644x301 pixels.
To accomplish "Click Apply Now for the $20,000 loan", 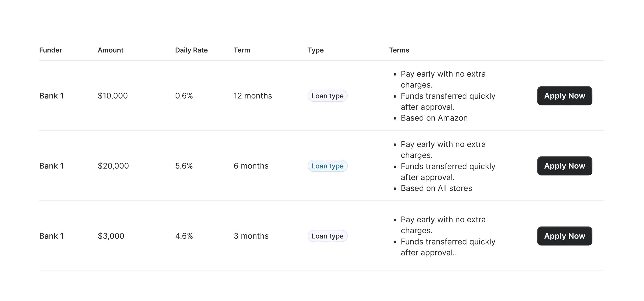I will (x=565, y=166).
